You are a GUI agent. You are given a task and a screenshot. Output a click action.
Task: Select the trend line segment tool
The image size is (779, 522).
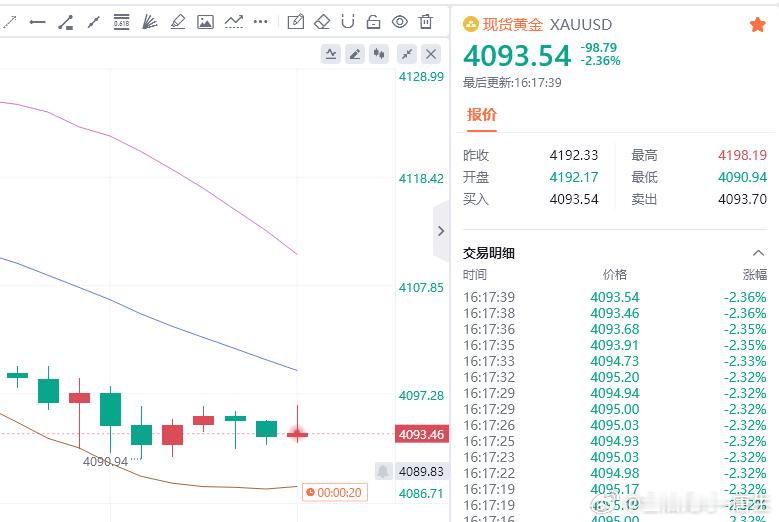click(93, 22)
